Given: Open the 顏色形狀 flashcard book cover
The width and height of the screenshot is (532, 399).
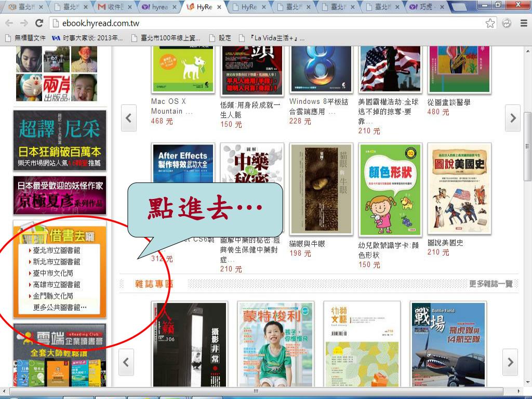Looking at the screenshot, I should [390, 190].
